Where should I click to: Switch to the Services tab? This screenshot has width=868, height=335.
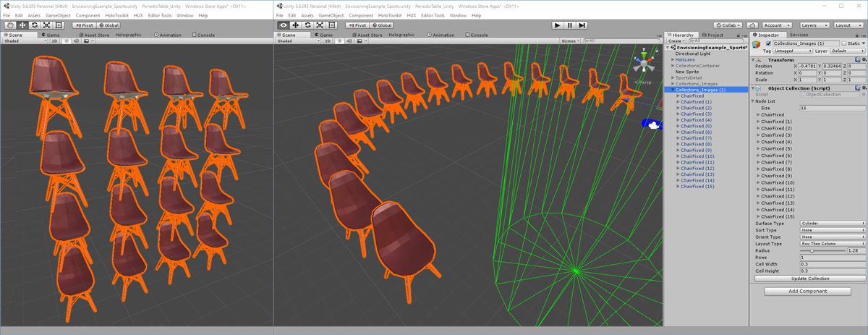point(799,35)
